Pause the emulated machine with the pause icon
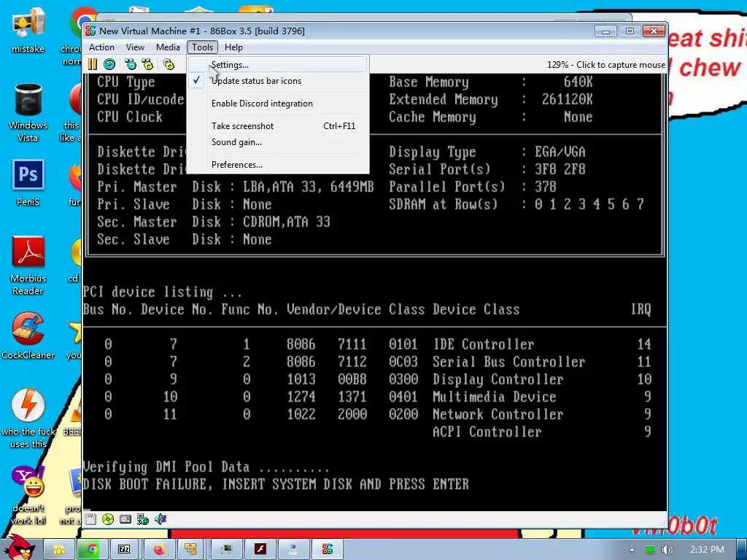 (x=93, y=64)
